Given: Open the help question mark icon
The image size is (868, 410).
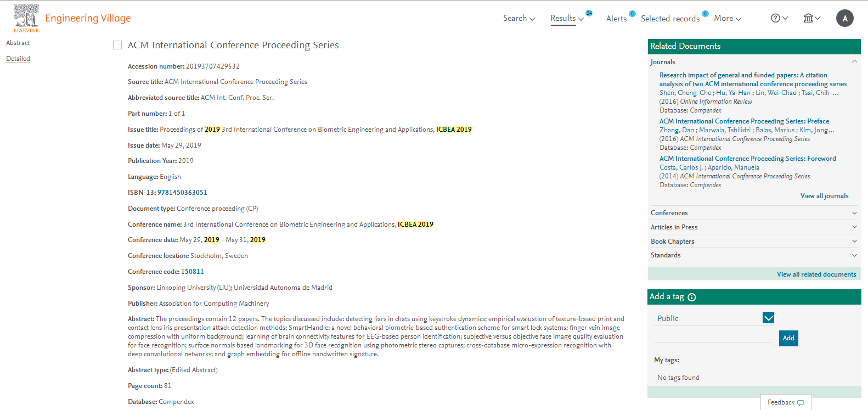Looking at the screenshot, I should pyautogui.click(x=775, y=18).
